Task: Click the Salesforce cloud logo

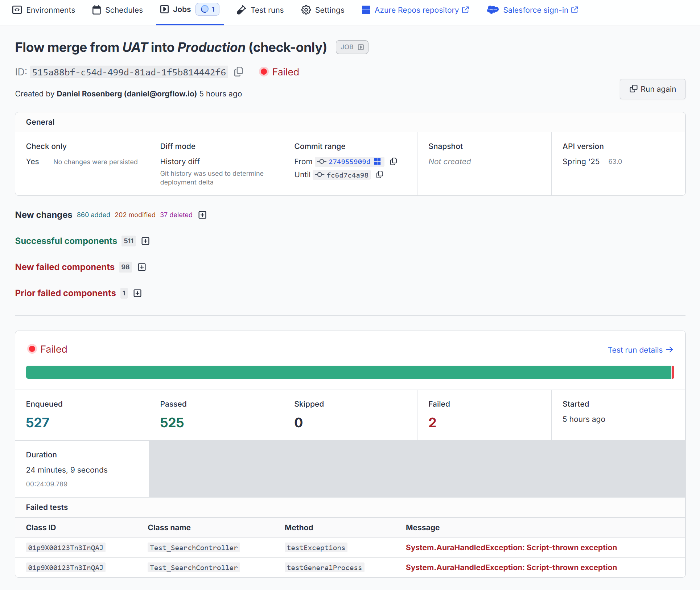Action: tap(493, 10)
